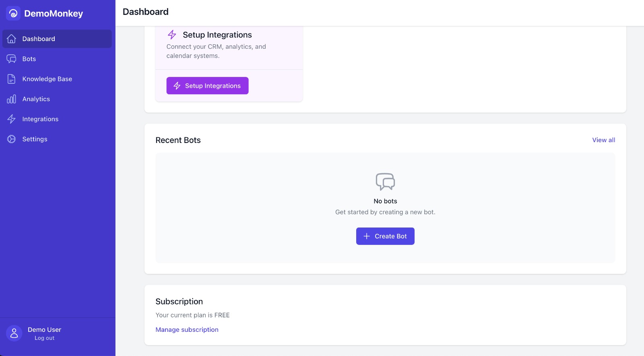Click the Log out link
644x356 pixels.
pyautogui.click(x=44, y=338)
